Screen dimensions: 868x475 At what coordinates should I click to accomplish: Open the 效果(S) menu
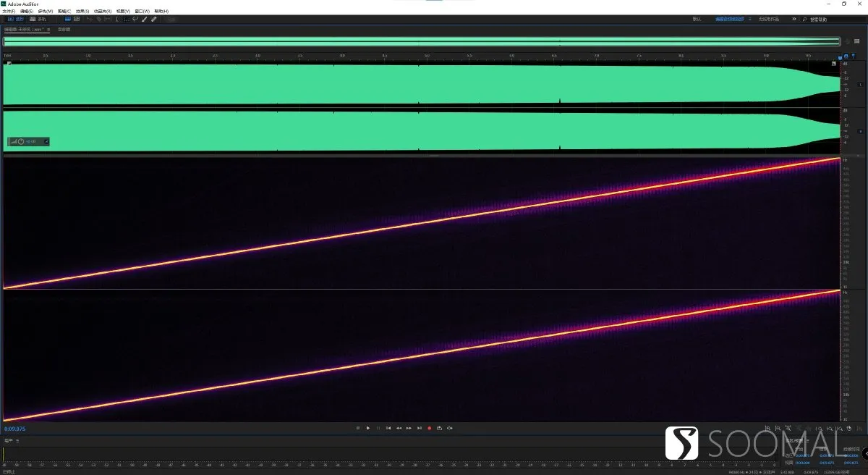[x=82, y=12]
